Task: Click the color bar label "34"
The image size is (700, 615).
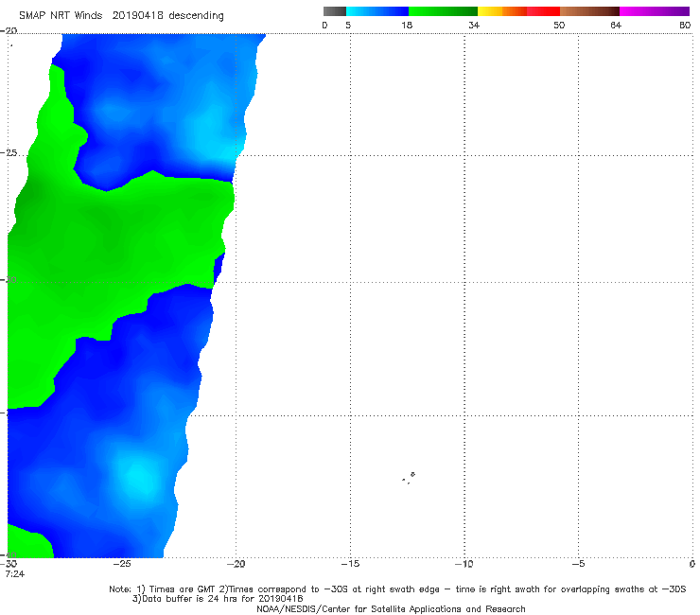Action: (x=474, y=26)
